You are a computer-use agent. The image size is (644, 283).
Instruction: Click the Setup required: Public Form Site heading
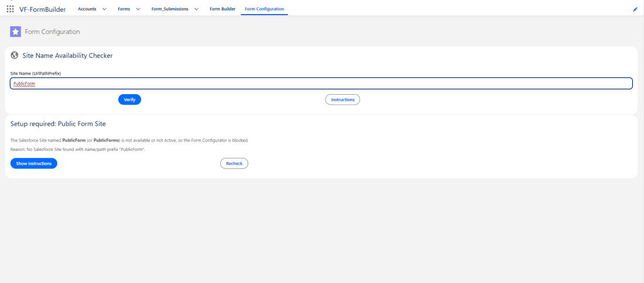(59, 123)
